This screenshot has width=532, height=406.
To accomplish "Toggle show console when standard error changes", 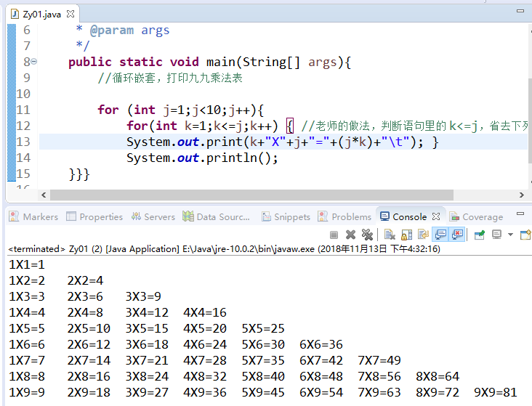I will click(457, 235).
